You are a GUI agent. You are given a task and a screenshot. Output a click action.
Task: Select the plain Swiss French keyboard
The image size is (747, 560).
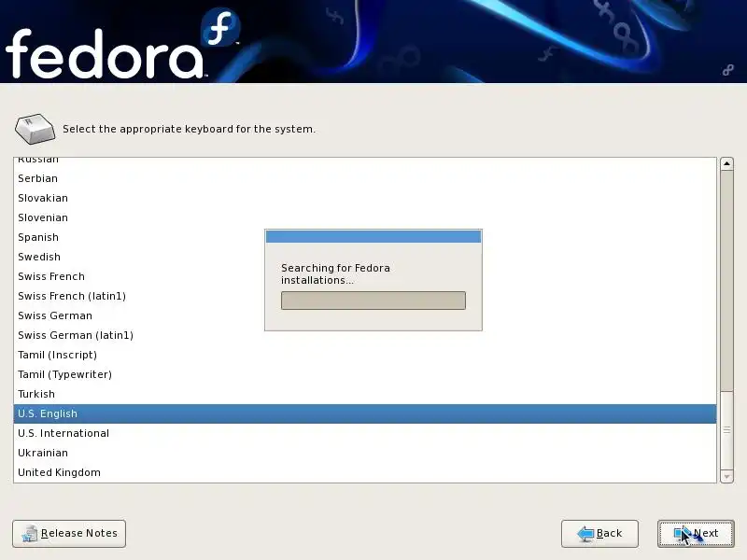(365, 276)
